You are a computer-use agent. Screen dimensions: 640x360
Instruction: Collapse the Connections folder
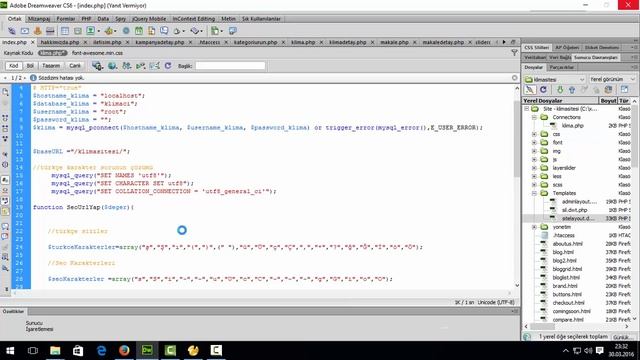(534, 117)
